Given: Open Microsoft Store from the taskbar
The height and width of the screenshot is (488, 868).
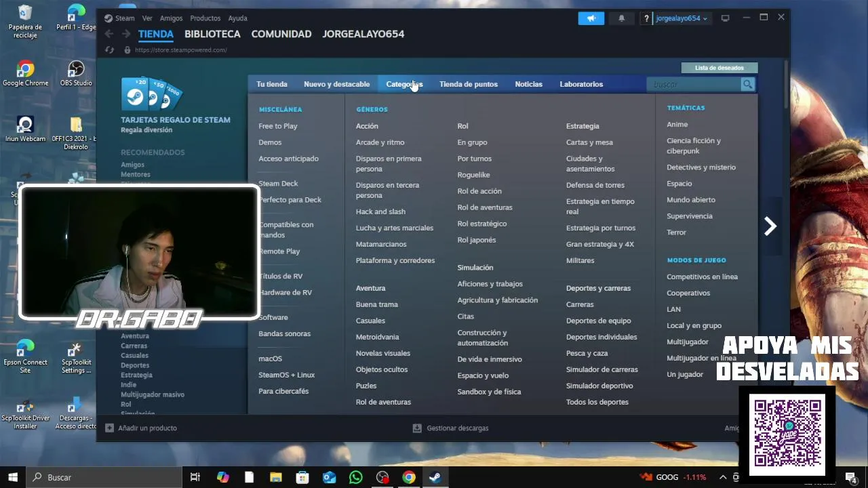Looking at the screenshot, I should (302, 477).
